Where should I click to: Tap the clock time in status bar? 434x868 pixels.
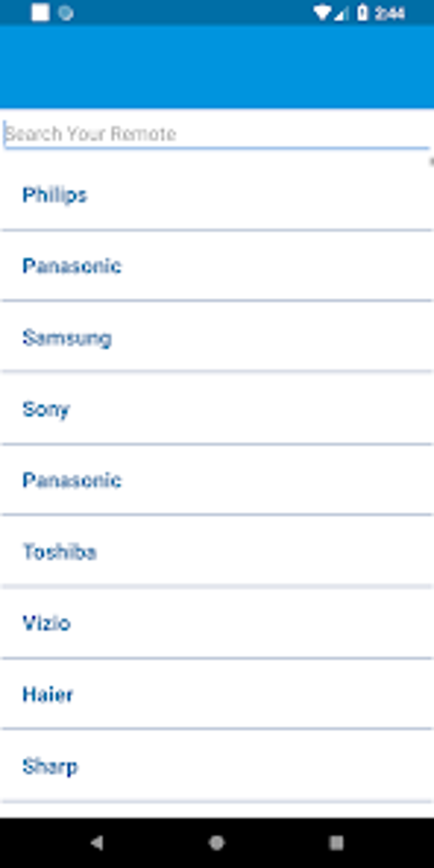pyautogui.click(x=390, y=14)
